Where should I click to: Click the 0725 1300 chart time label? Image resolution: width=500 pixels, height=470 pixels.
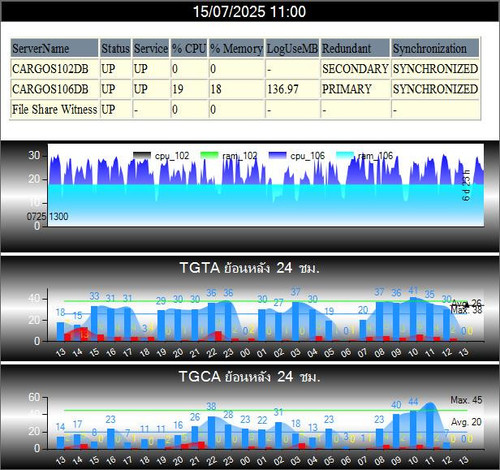coord(47,216)
